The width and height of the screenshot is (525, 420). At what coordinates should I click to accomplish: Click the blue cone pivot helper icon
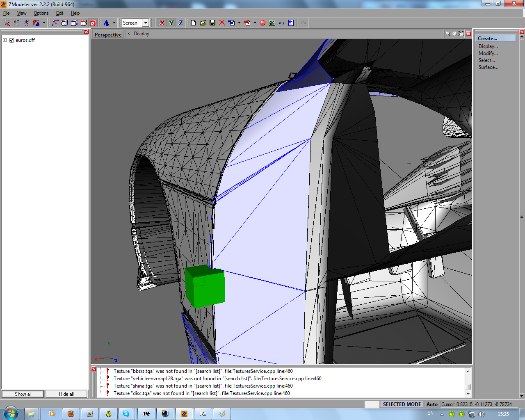(x=106, y=23)
